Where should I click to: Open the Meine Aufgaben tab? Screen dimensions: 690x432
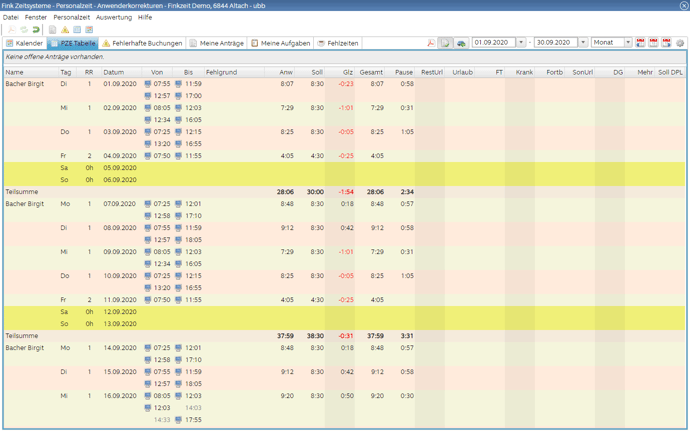coord(281,43)
